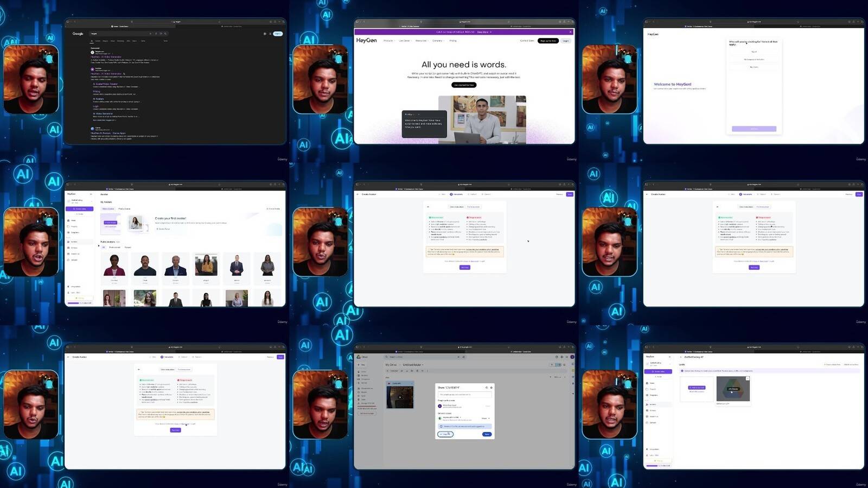Image resolution: width=868 pixels, height=488 pixels.
Task: Open the Google account avatar in Drive header
Action: 572,357
